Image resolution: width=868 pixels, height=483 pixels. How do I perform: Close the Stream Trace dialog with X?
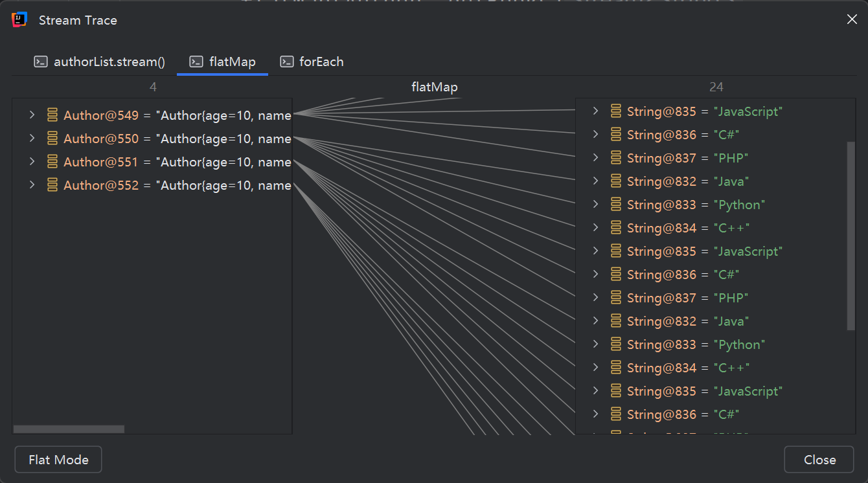pos(852,19)
